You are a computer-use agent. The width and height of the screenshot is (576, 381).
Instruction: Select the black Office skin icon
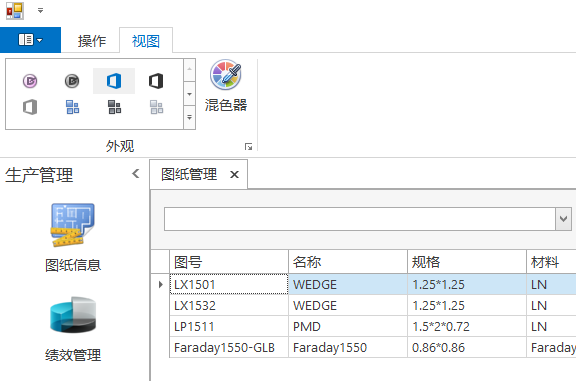point(156,81)
